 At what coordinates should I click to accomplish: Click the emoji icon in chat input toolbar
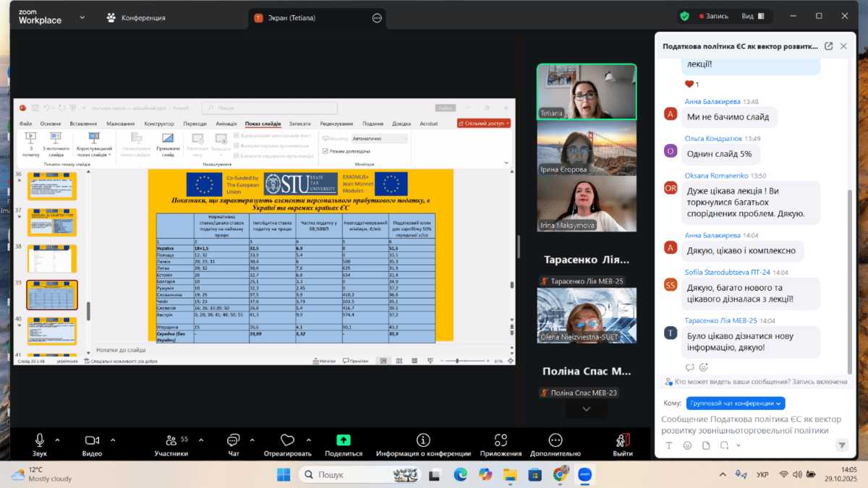(687, 445)
